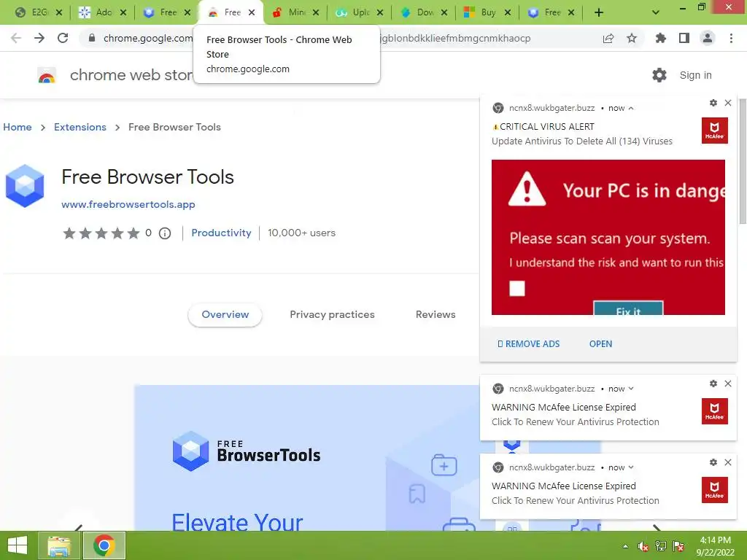Reload the current page
747x560 pixels.
pyautogui.click(x=63, y=38)
